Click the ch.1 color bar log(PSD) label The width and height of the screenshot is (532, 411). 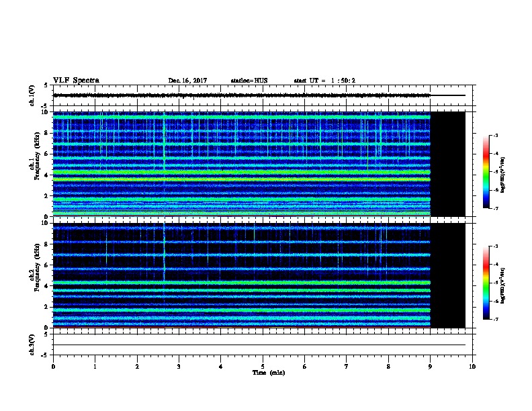(x=502, y=175)
